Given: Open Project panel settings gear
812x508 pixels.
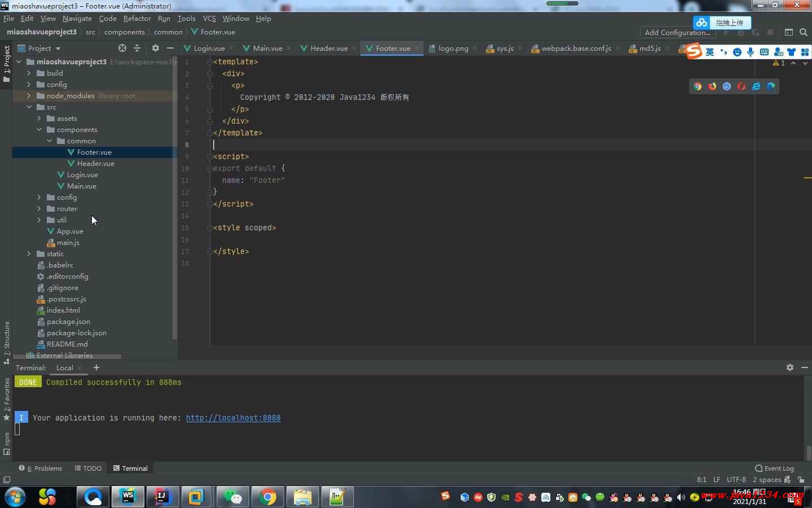Looking at the screenshot, I should coord(156,49).
